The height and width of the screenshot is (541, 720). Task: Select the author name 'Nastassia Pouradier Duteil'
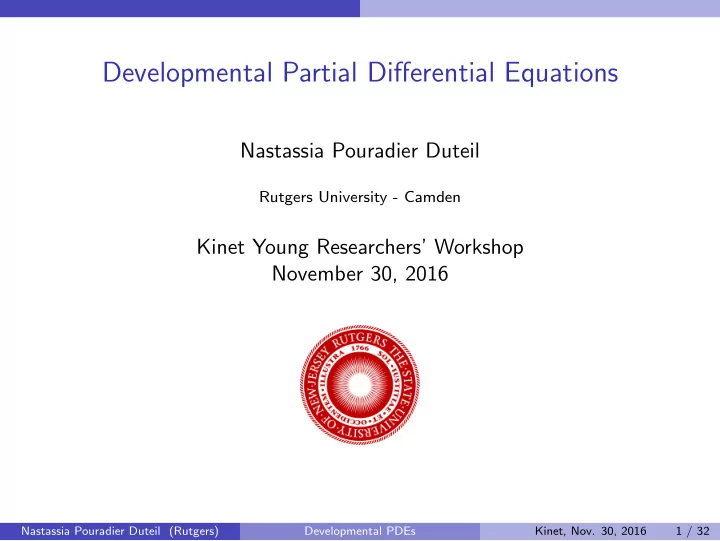click(360, 151)
